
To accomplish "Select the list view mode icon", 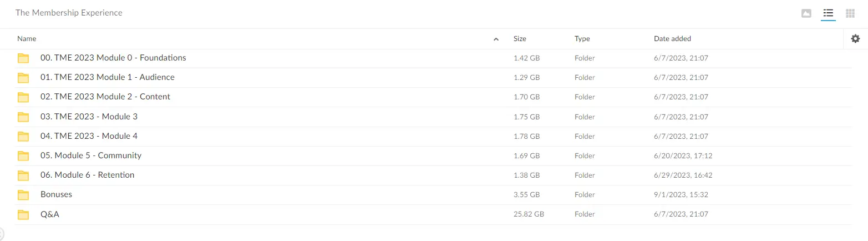I will [x=828, y=13].
